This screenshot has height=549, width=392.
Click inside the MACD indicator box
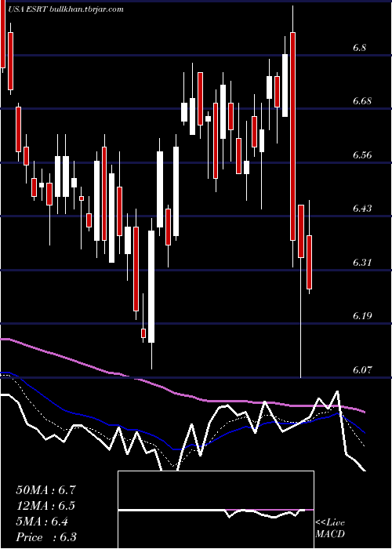[x=216, y=510]
